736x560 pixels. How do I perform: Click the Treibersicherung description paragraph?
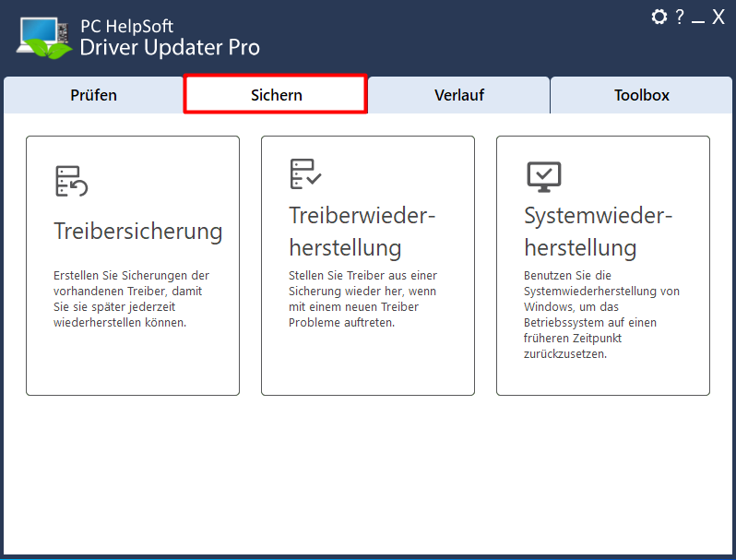[131, 299]
